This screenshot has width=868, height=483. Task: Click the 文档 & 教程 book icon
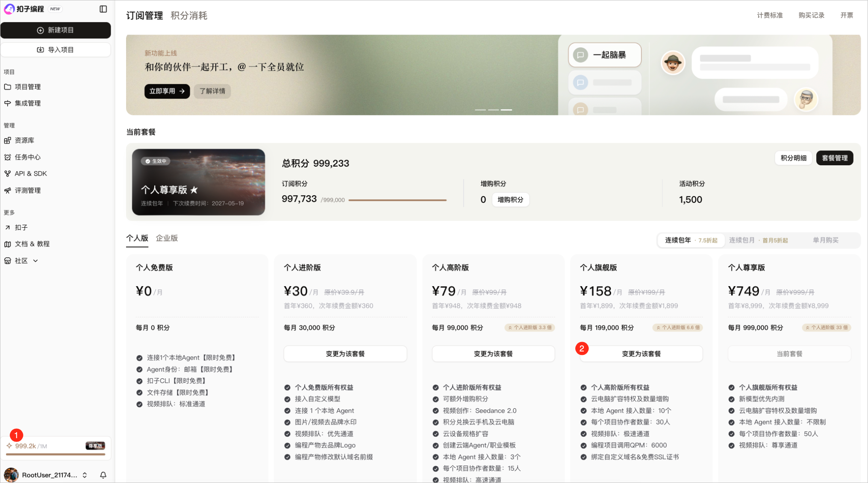pyautogui.click(x=8, y=244)
